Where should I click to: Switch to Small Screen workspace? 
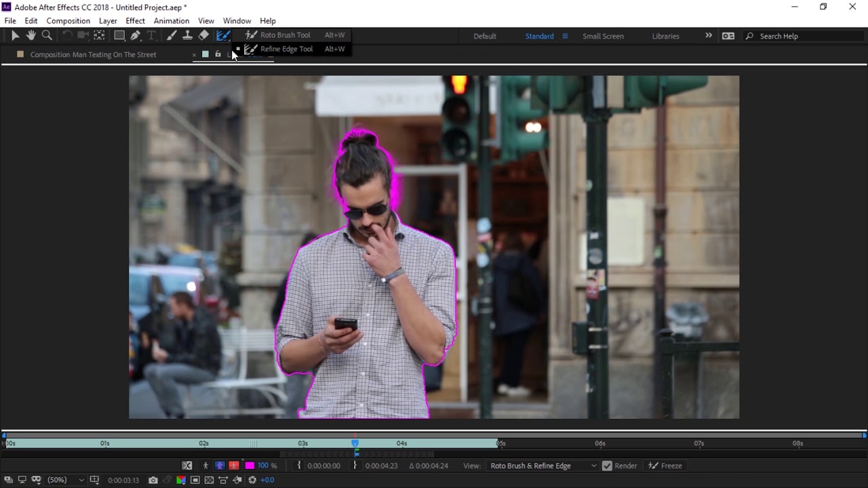(603, 36)
